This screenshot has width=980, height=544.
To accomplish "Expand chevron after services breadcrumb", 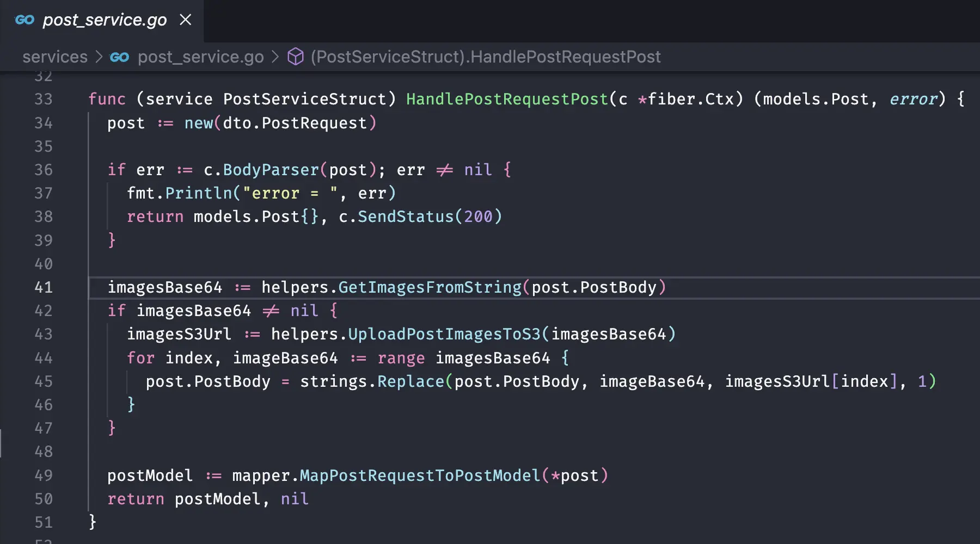I will (99, 57).
